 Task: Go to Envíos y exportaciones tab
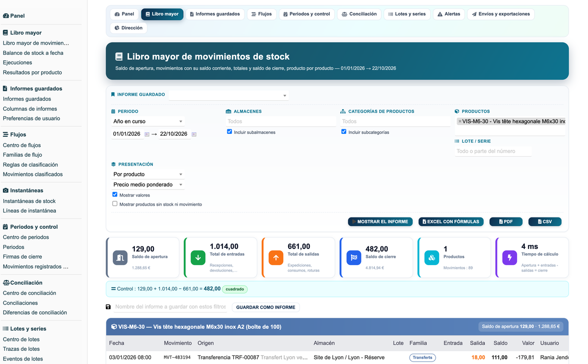pos(501,14)
